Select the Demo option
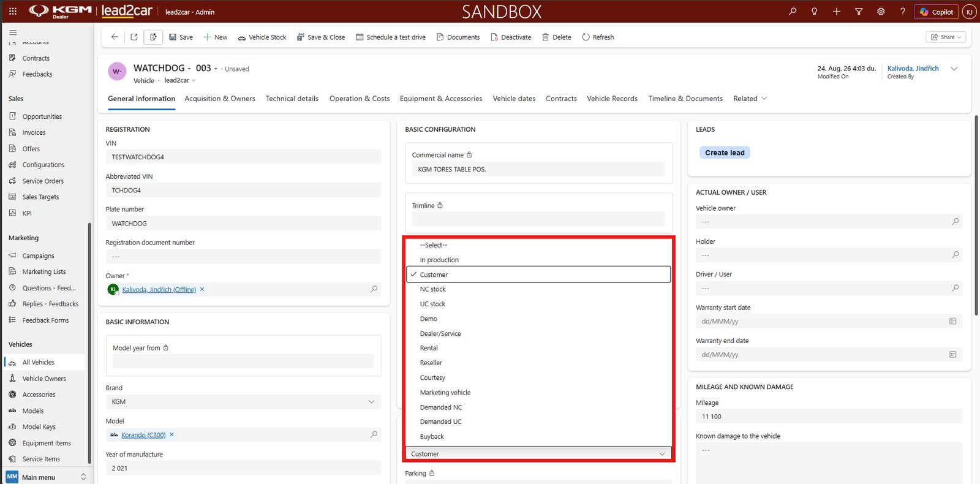Image resolution: width=980 pixels, height=484 pixels. coord(538,319)
